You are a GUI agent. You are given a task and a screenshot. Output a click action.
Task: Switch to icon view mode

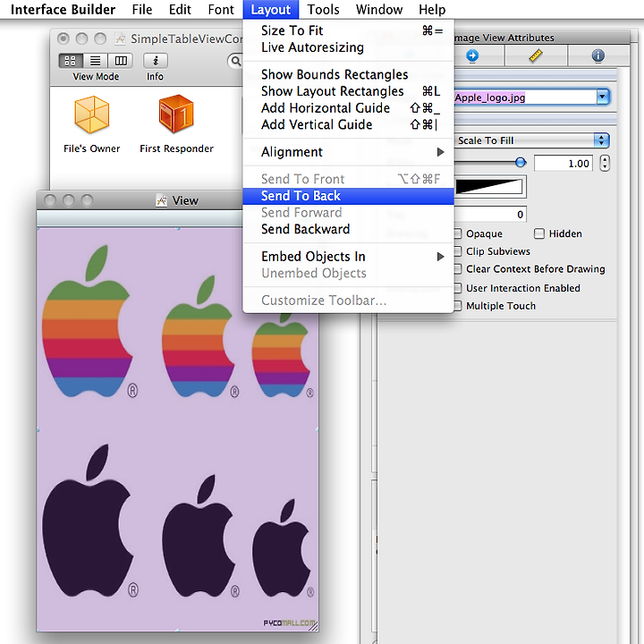71,61
